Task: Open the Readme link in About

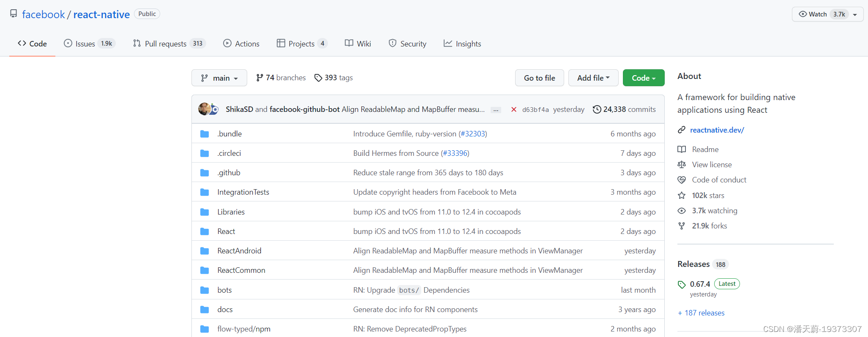Action: [705, 149]
